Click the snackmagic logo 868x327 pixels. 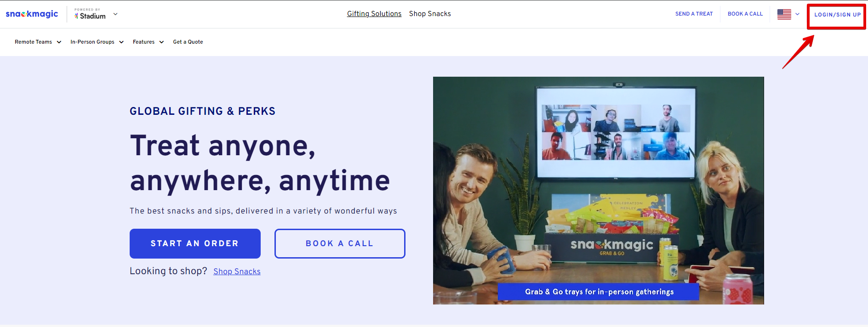(32, 14)
